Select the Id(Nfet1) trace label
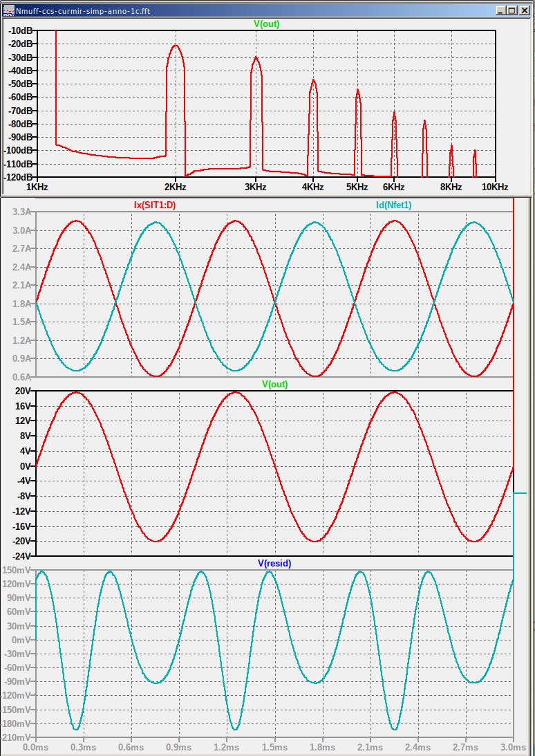 coord(394,205)
